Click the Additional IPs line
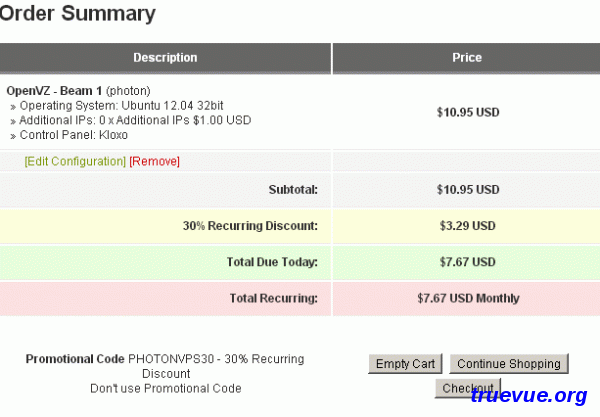The height and width of the screenshot is (417, 600). [x=135, y=120]
